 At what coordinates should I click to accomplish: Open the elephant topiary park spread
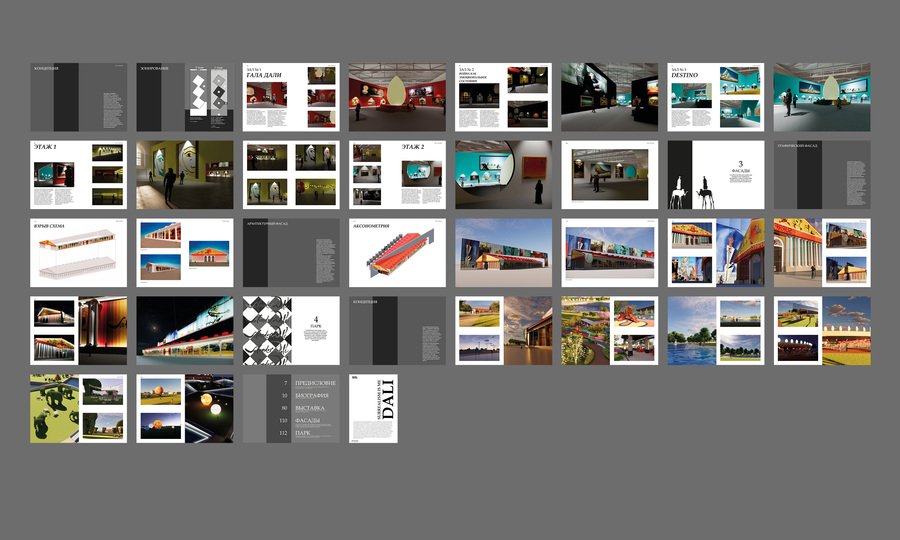(79, 409)
